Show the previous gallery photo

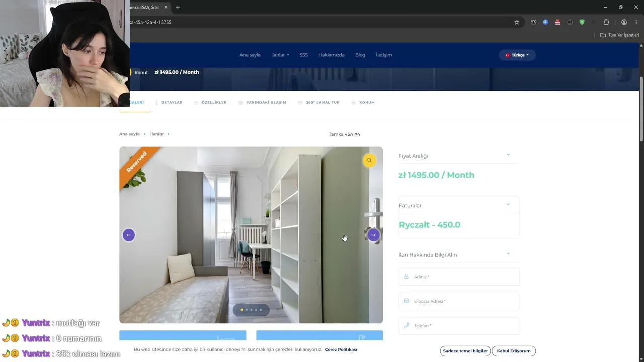128,235
